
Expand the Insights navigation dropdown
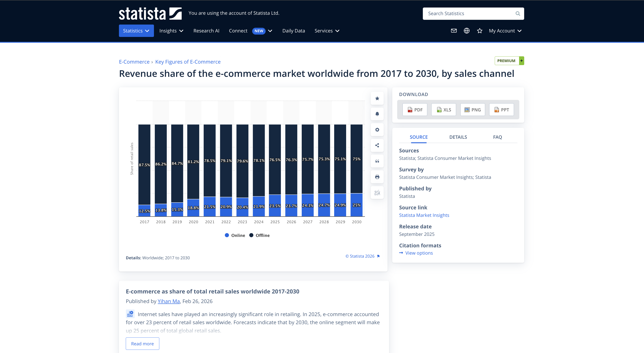click(x=171, y=31)
